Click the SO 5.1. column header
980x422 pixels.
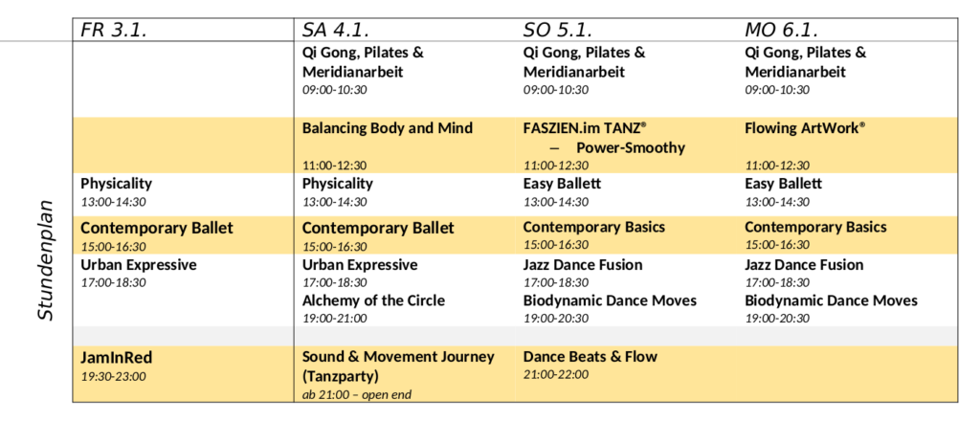click(558, 30)
